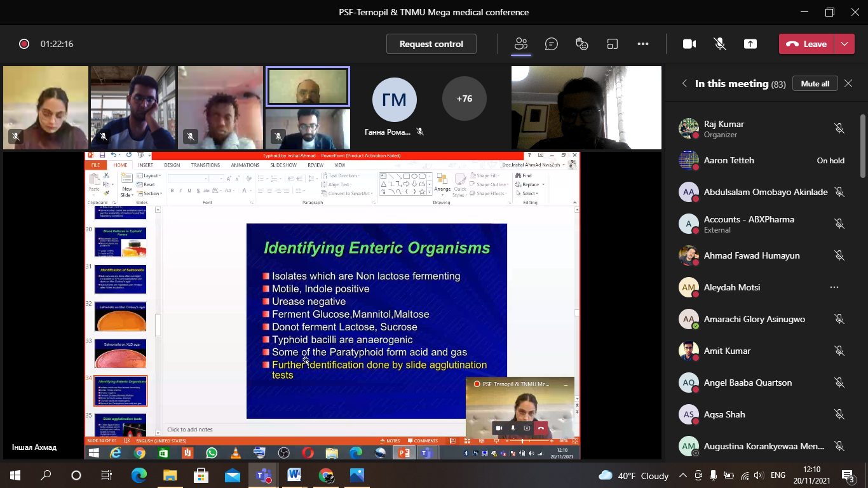Open the meeting chat icon

click(552, 44)
